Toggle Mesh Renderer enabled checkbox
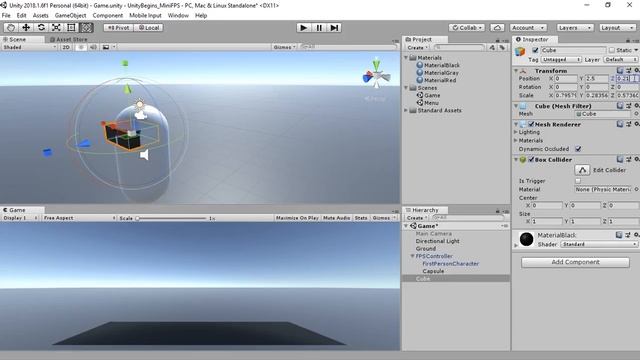Screen dimensions: 640x360 531,124
